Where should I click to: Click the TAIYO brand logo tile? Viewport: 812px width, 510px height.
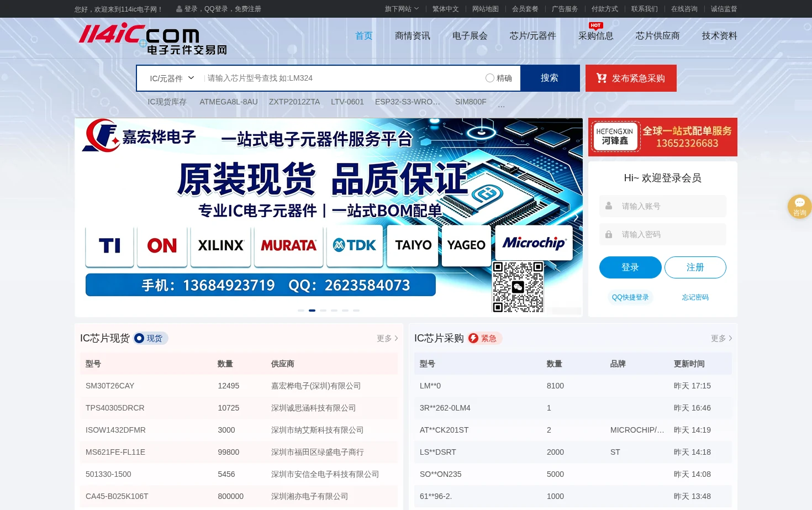click(x=413, y=245)
